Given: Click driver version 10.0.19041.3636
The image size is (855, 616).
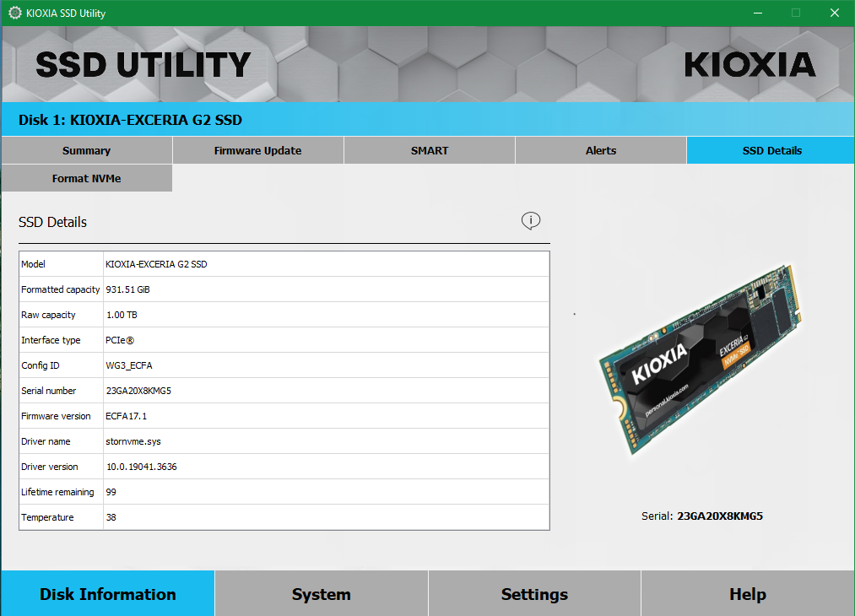Looking at the screenshot, I should (x=326, y=467).
